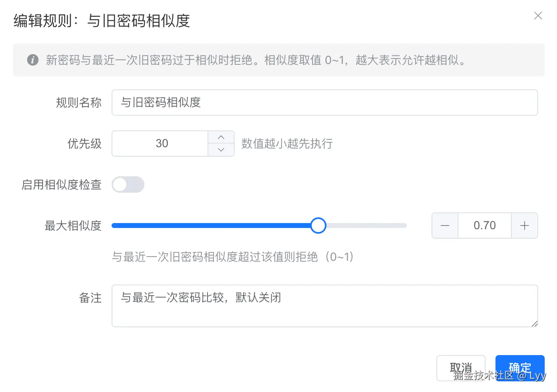Viewport: 557px width, 392px height.
Task: Click the 规则名称 input field
Action: 324,103
